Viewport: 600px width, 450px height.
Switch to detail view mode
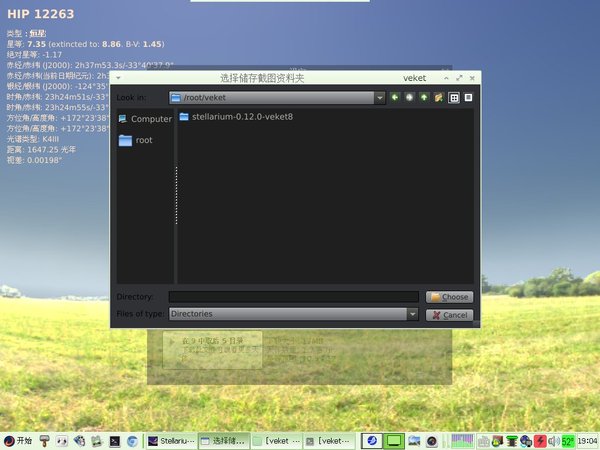pos(468,97)
